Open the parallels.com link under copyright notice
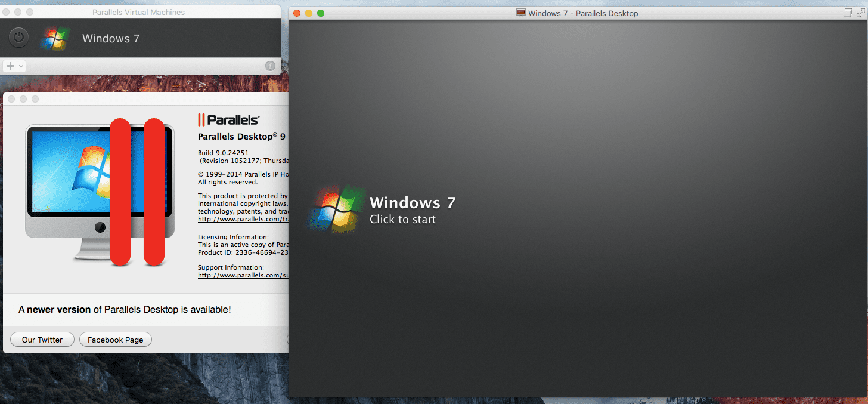 (x=243, y=220)
